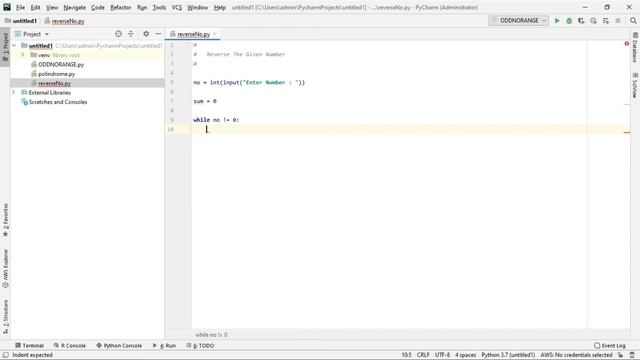The height and width of the screenshot is (360, 640).
Task: Click the stop process icon
Action: click(x=618, y=20)
